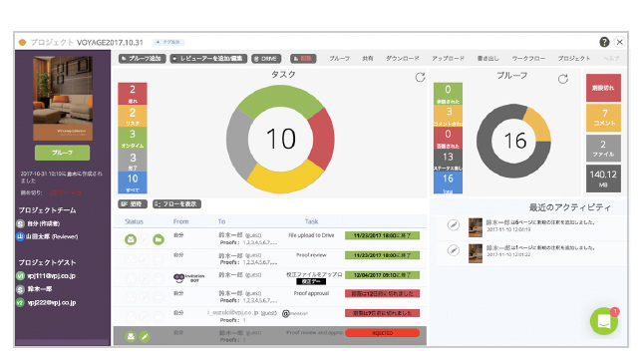
Task: Click avatar icon of vpj222@vpj.co.jp guest
Action: [20, 303]
